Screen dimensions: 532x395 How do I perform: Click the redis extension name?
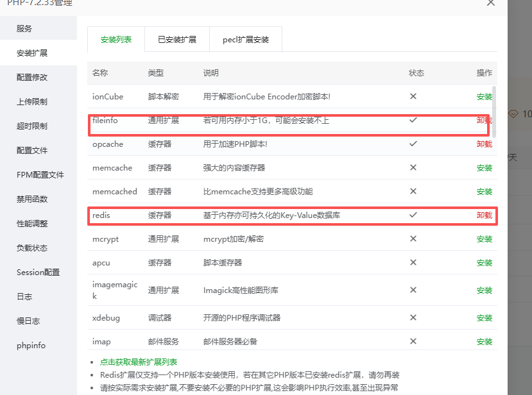(x=101, y=215)
